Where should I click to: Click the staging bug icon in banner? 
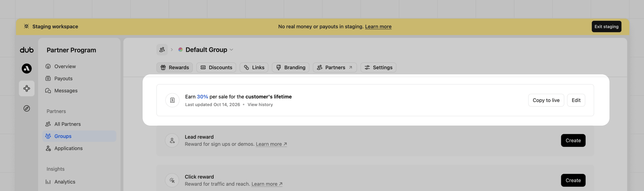(x=27, y=26)
